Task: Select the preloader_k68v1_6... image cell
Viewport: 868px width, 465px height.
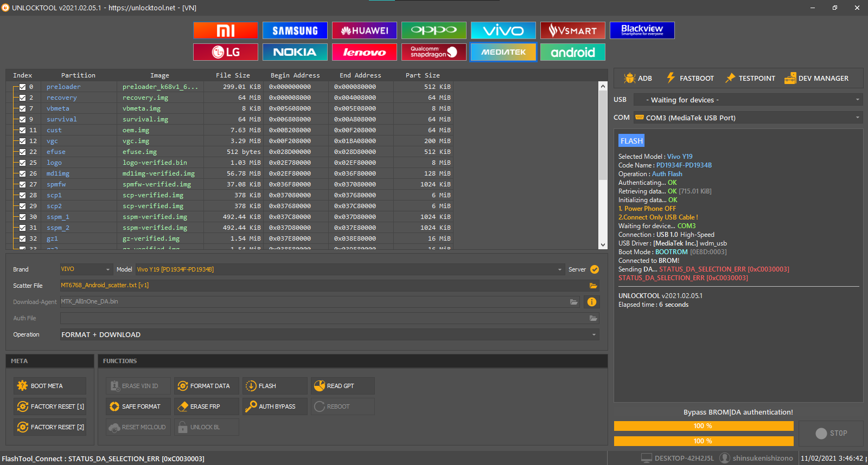Action: tap(160, 87)
